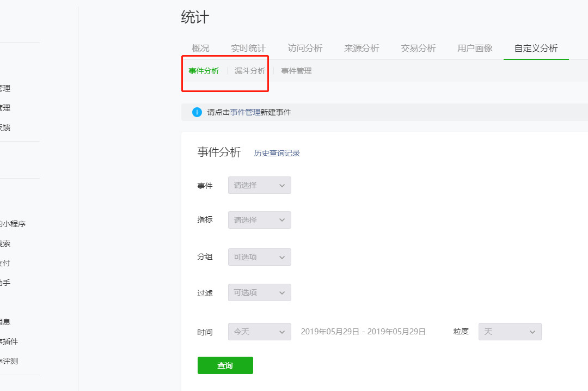Click the 粒度 field label
The width and height of the screenshot is (588, 391).
pos(461,331)
